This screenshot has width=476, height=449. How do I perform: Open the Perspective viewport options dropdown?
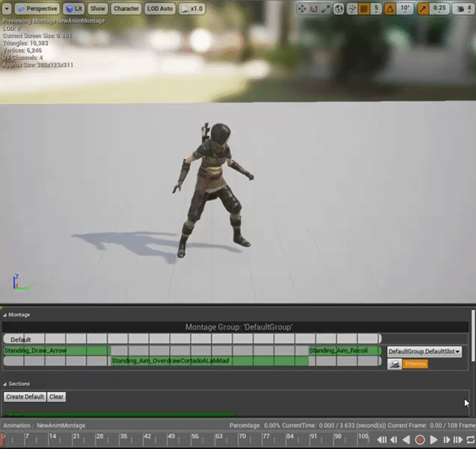click(37, 9)
